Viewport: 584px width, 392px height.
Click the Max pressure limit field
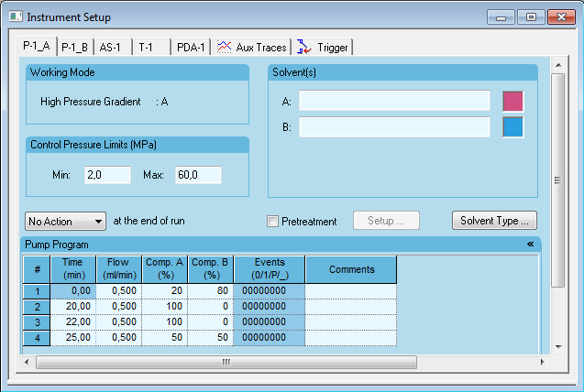coord(198,175)
